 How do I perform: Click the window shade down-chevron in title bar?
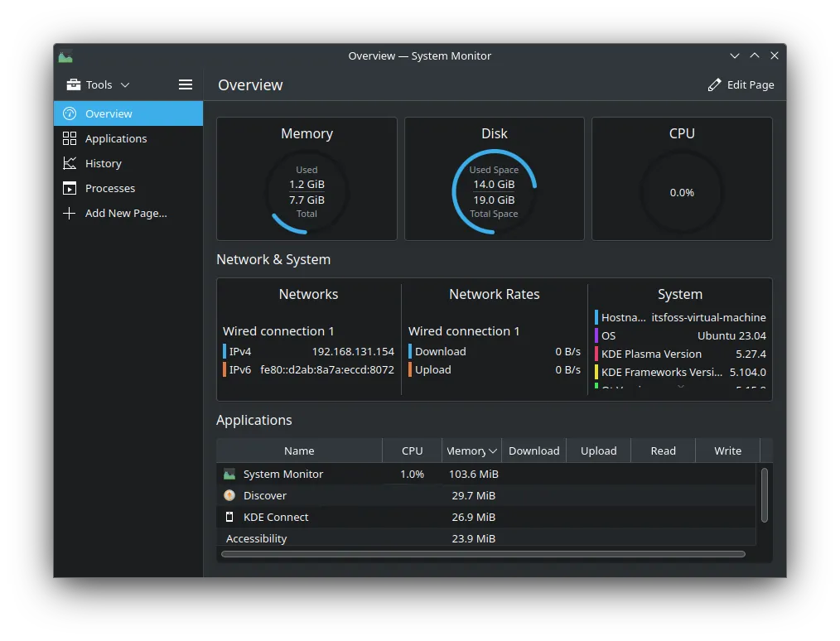pos(735,55)
